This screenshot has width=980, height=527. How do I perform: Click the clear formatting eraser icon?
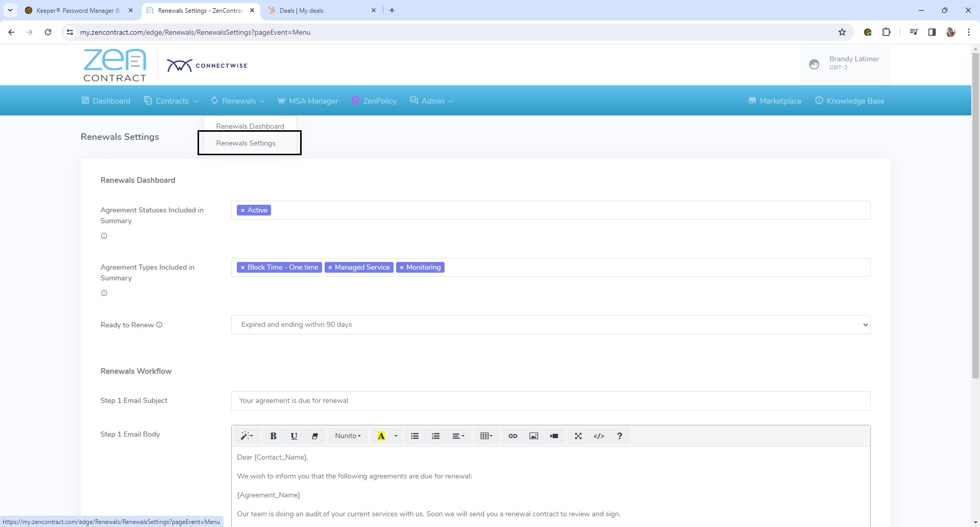pyautogui.click(x=314, y=436)
